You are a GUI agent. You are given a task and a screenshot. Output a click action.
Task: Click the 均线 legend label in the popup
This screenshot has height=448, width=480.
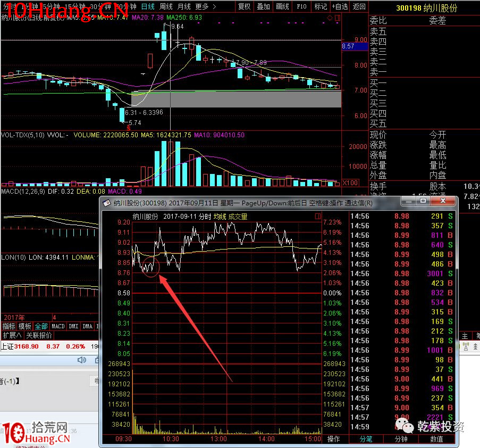(x=220, y=217)
